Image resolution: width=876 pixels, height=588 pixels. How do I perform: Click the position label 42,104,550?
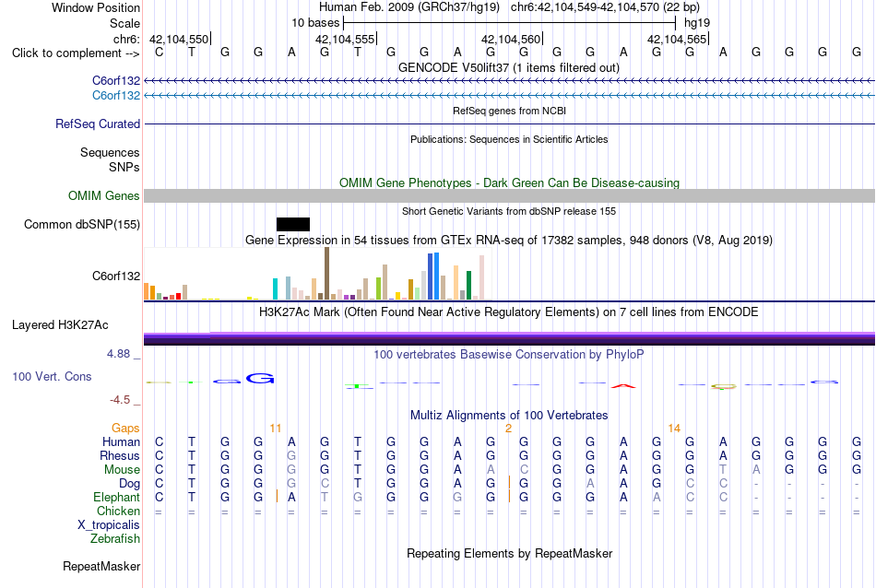click(178, 39)
